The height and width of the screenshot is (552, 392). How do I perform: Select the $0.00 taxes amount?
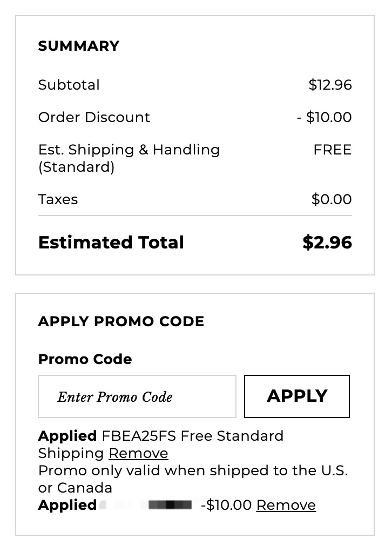[x=332, y=199]
